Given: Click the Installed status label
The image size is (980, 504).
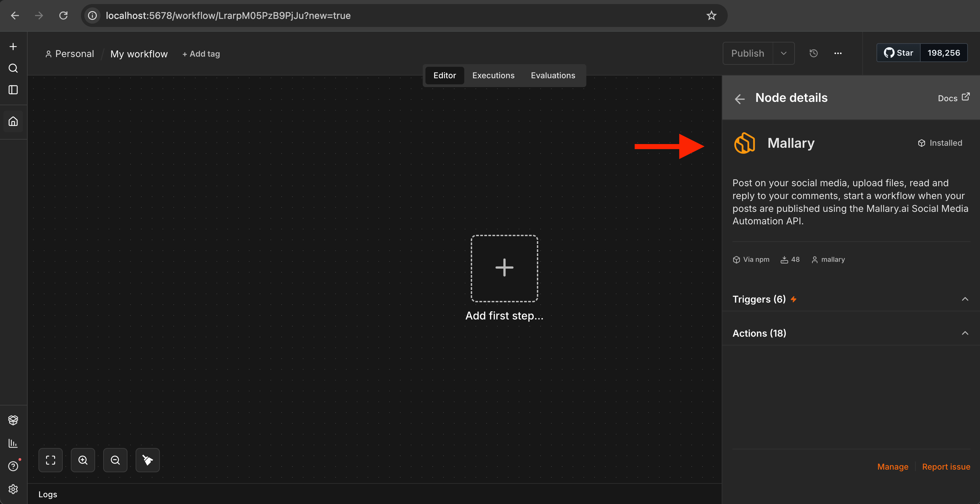Looking at the screenshot, I should (x=940, y=143).
